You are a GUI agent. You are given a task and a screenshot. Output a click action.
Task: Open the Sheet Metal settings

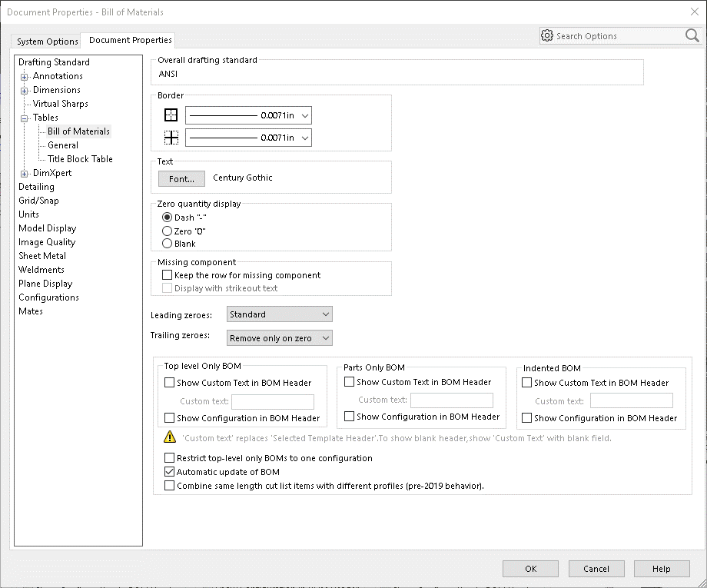pyautogui.click(x=42, y=256)
